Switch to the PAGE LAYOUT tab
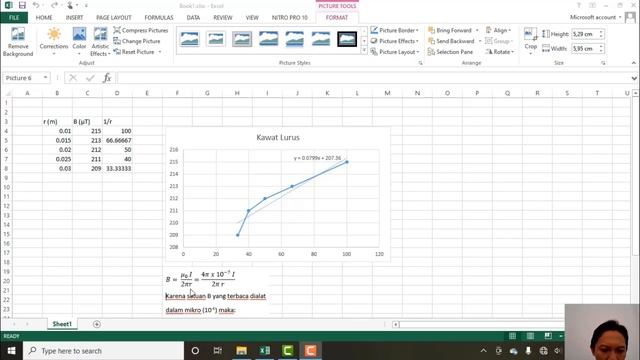 [x=114, y=18]
